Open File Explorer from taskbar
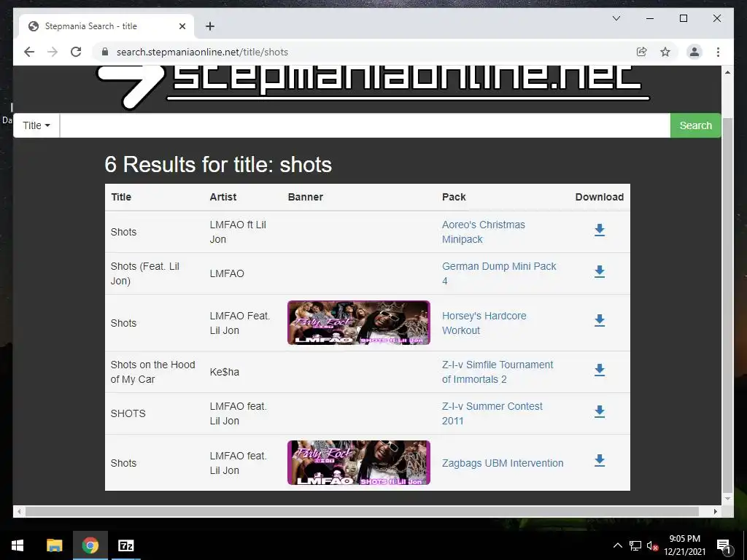The image size is (747, 560). pos(54,545)
